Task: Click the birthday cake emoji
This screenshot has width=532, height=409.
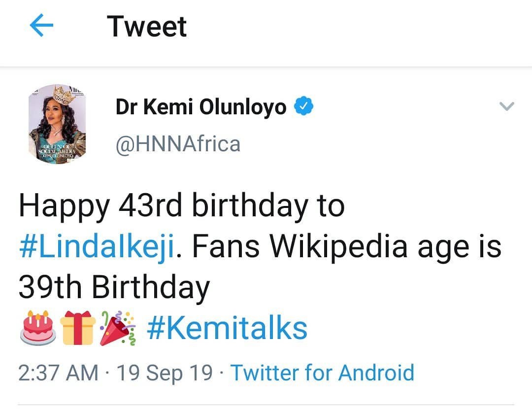Action: coord(38,328)
